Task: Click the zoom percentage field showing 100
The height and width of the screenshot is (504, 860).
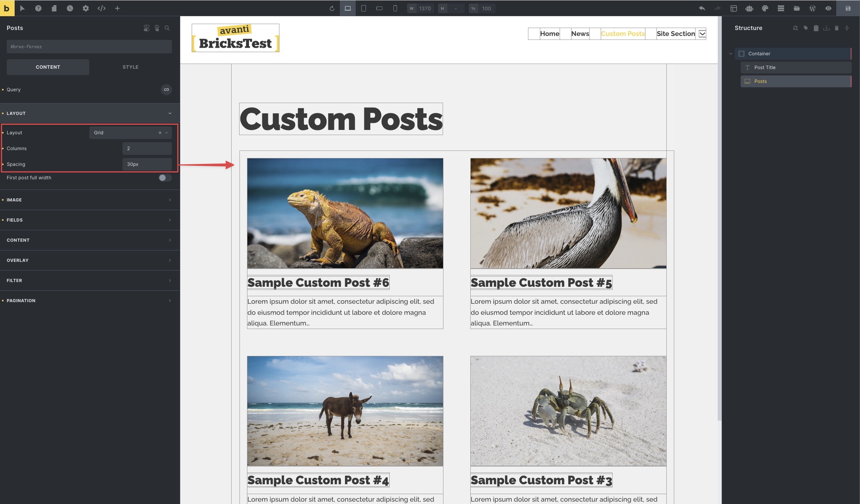Action: click(482, 8)
